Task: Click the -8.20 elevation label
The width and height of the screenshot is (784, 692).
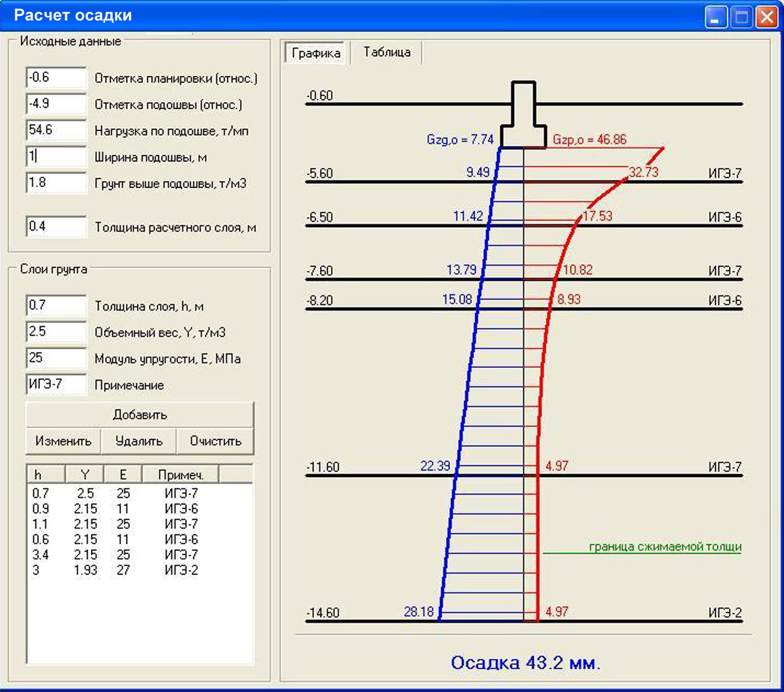Action: click(x=320, y=301)
